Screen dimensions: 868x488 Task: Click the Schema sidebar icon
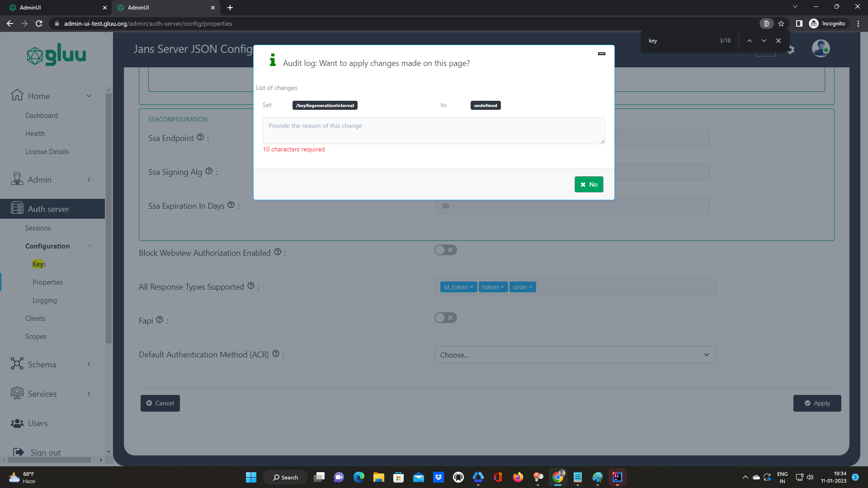pos(17,364)
